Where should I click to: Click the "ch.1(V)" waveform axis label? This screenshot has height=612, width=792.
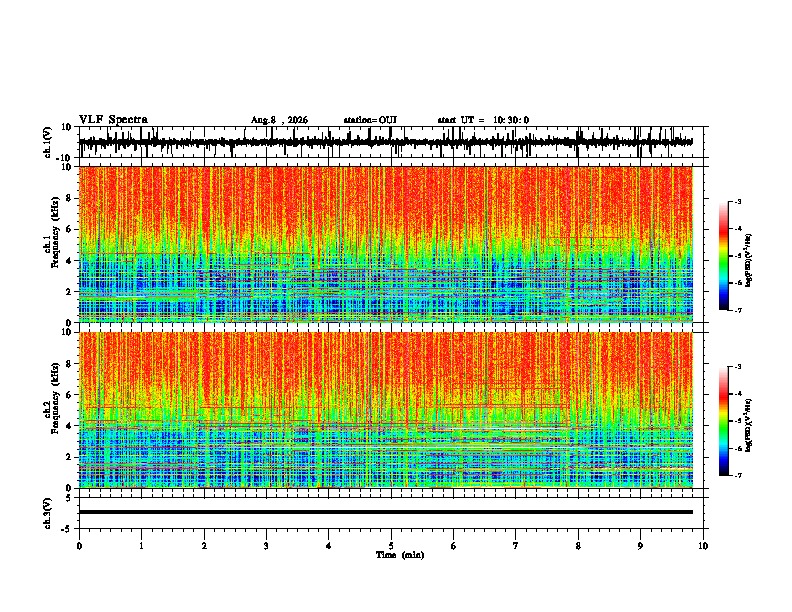48,142
